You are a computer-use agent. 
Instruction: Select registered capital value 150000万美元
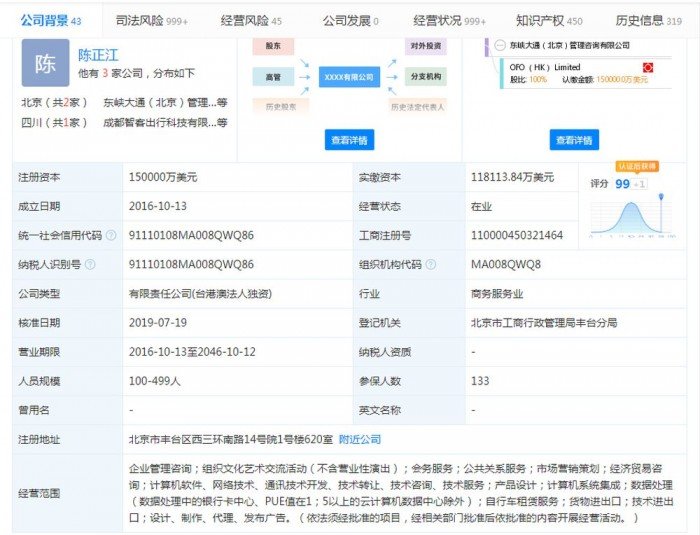(163, 177)
